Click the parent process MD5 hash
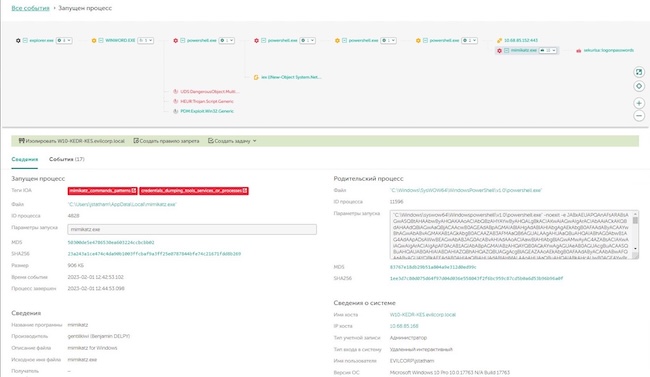650x377 pixels. 433,268
